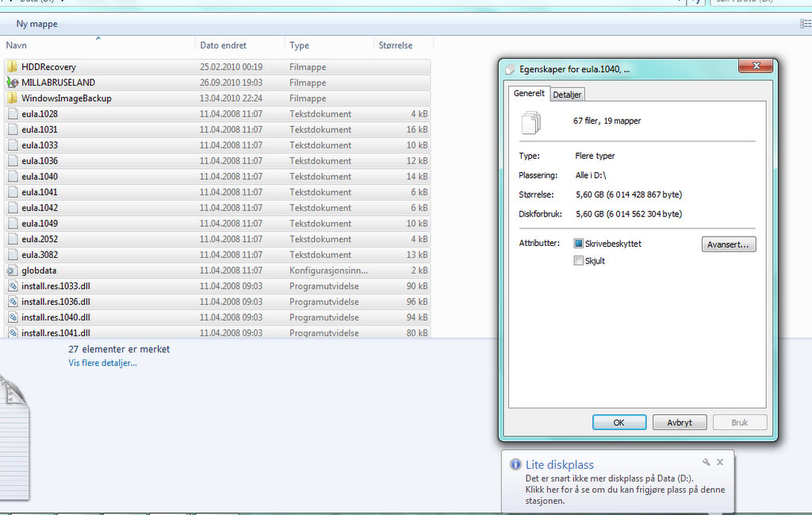
Task: Click the install.res.1036.dll file icon
Action: click(x=13, y=302)
